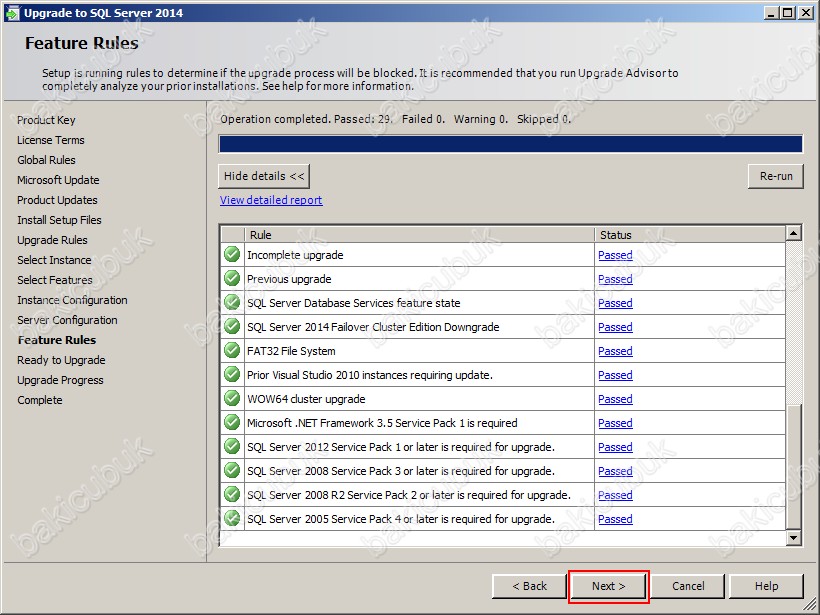This screenshot has width=820, height=615.
Task: Select Instance Configuration step in sidebar
Action: [72, 300]
